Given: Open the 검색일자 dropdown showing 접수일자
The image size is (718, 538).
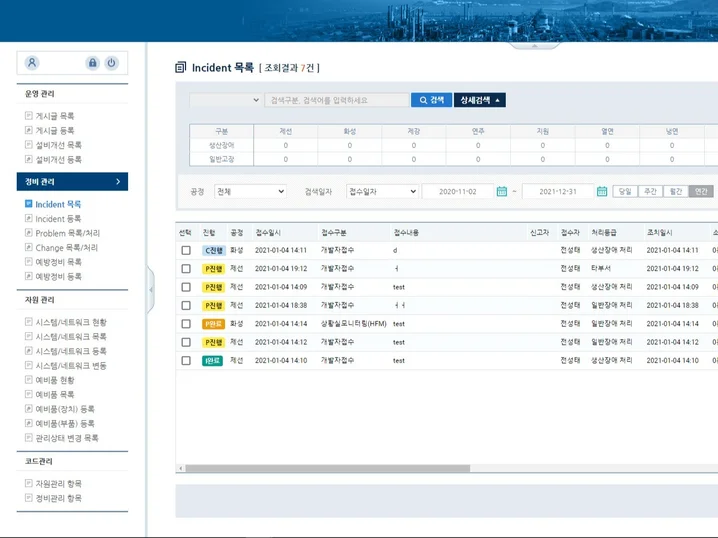Looking at the screenshot, I should pos(382,191).
